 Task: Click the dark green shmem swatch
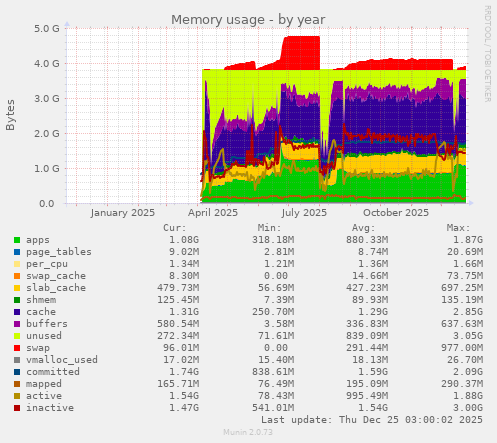(17, 300)
